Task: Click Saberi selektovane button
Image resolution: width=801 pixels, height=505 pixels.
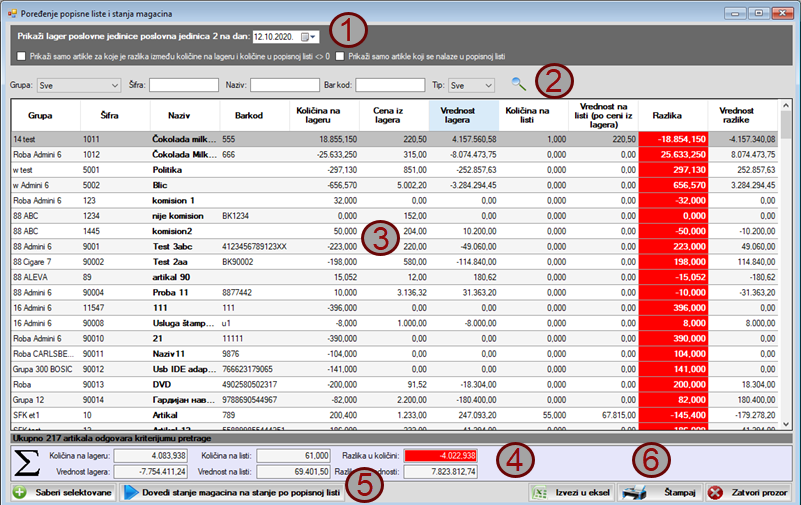Action: pyautogui.click(x=64, y=493)
